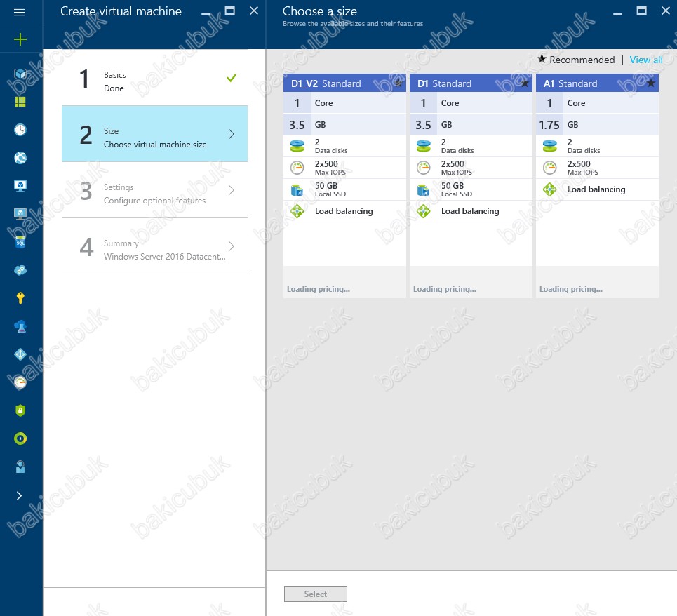Open Subscriptions yellow key icon

20,298
